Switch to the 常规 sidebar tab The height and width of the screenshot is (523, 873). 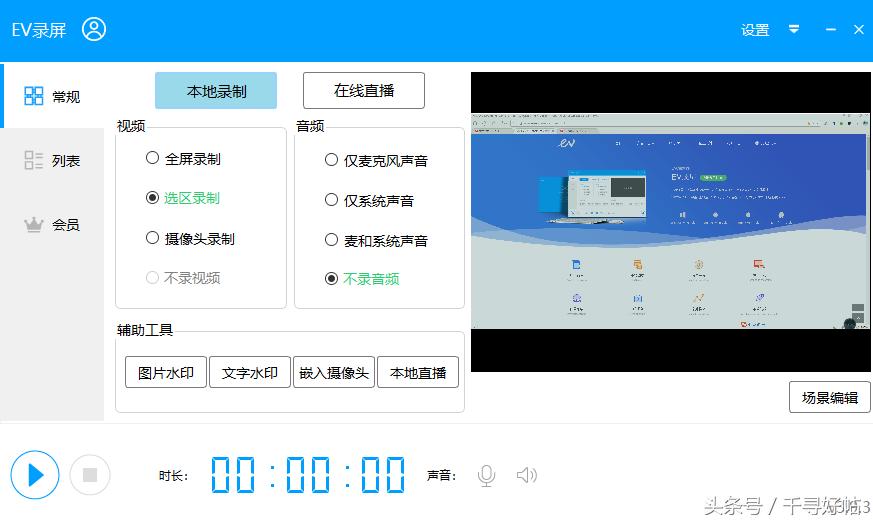(52, 96)
